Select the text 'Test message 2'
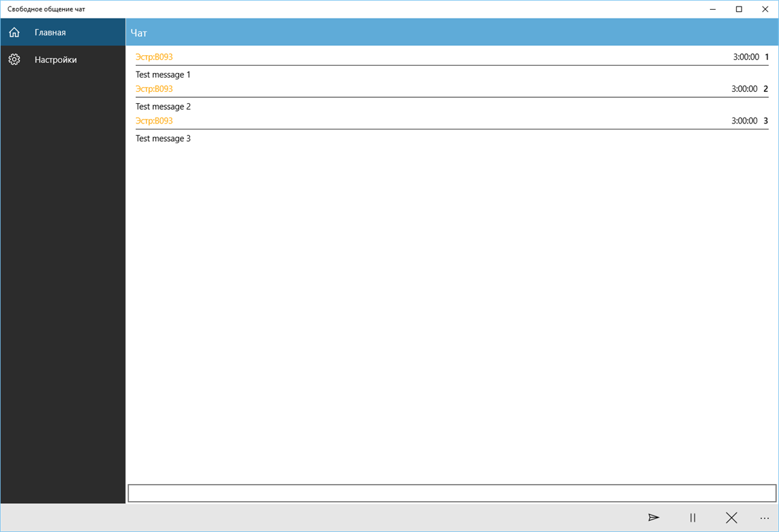The image size is (779, 532). click(163, 106)
